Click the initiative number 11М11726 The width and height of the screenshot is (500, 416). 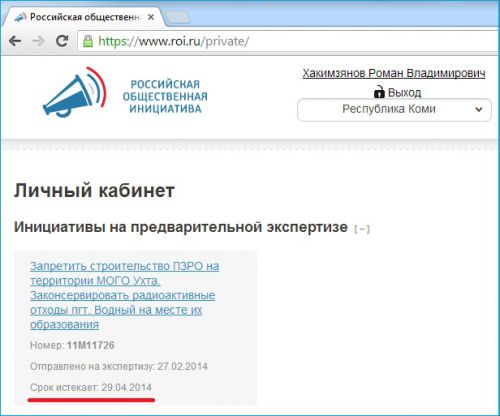(91, 345)
